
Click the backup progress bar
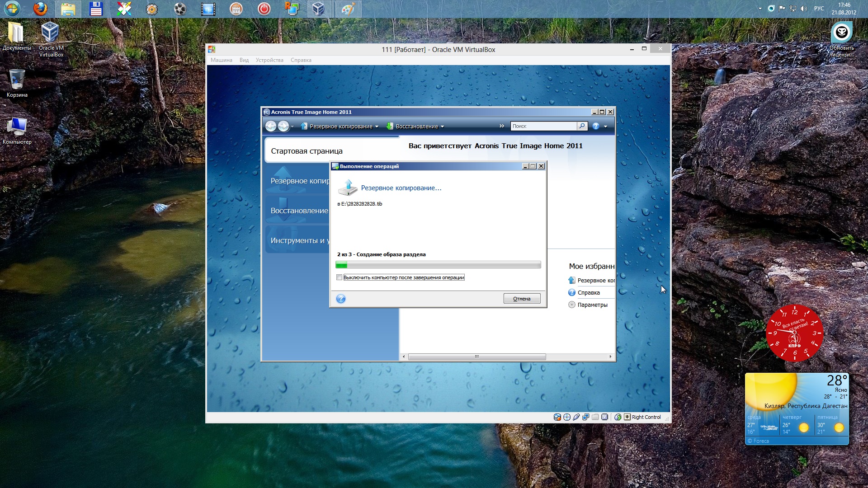[438, 265]
